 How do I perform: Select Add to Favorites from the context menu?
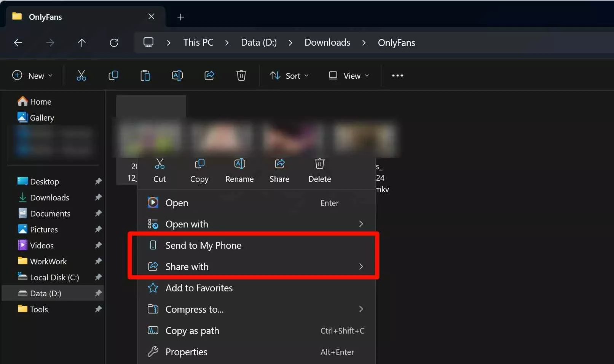point(199,288)
